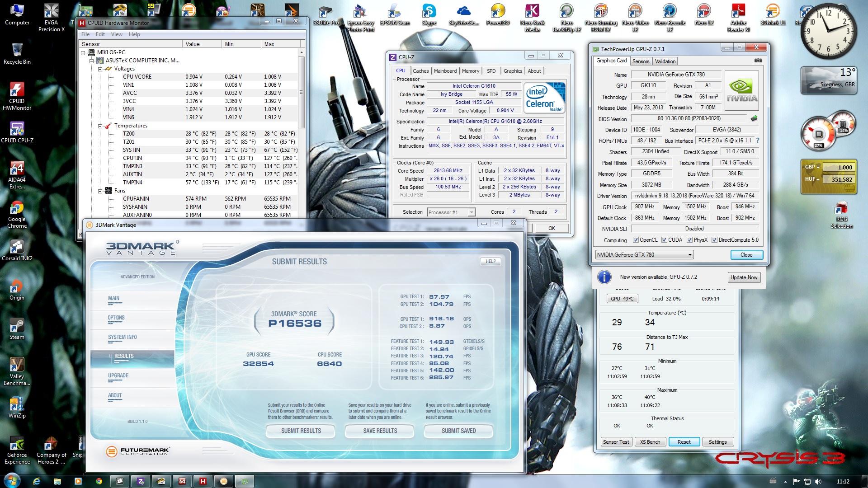Image resolution: width=868 pixels, height=488 pixels.
Task: Open the Processor #1 selection dropdown
Action: (x=451, y=212)
